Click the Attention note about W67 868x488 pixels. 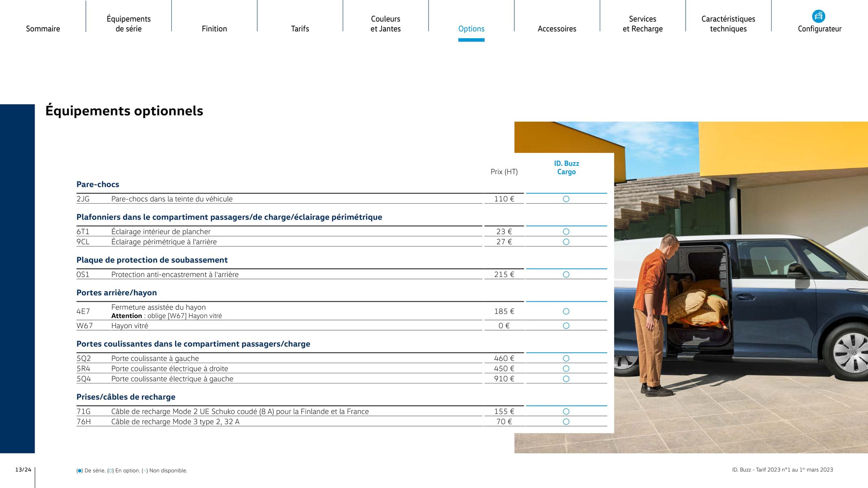(166, 316)
